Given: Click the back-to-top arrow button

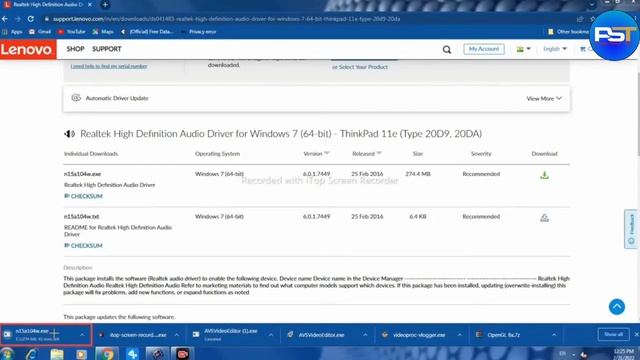Looking at the screenshot, I should point(617,307).
